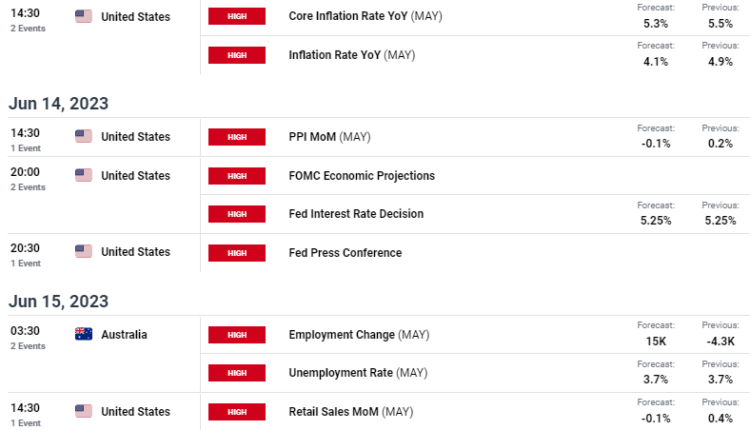Click US flag next to Retail Sales MoM
750x430 pixels.
(x=84, y=411)
